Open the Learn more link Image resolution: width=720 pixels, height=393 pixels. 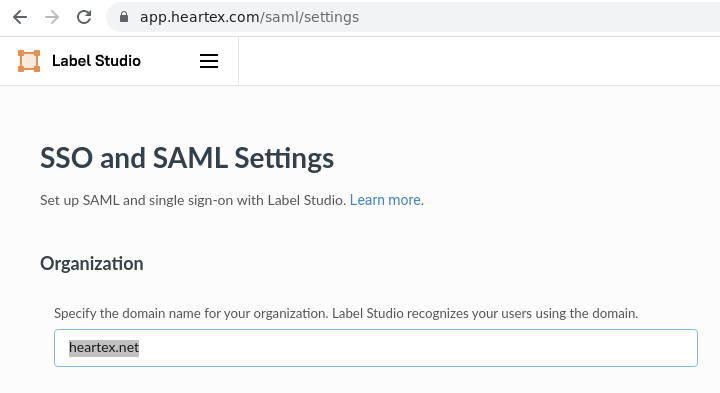coord(385,200)
